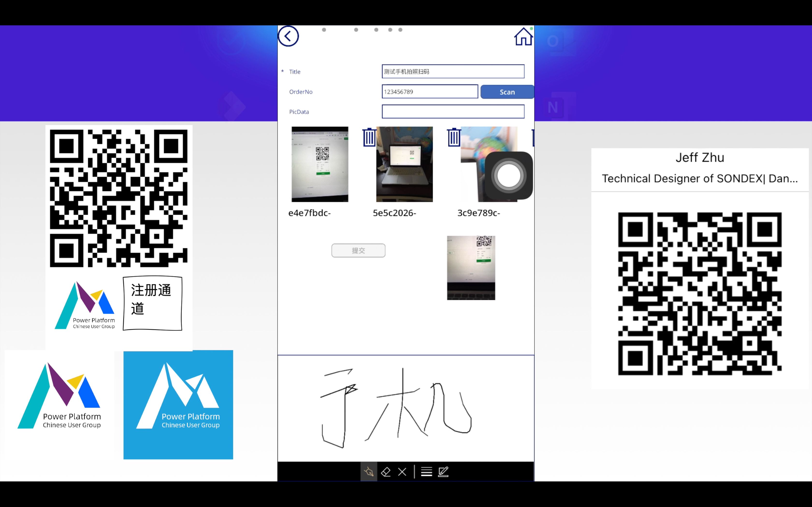This screenshot has height=507, width=812.
Task: Click the fourth image thumbnail bottom row
Action: 471,268
